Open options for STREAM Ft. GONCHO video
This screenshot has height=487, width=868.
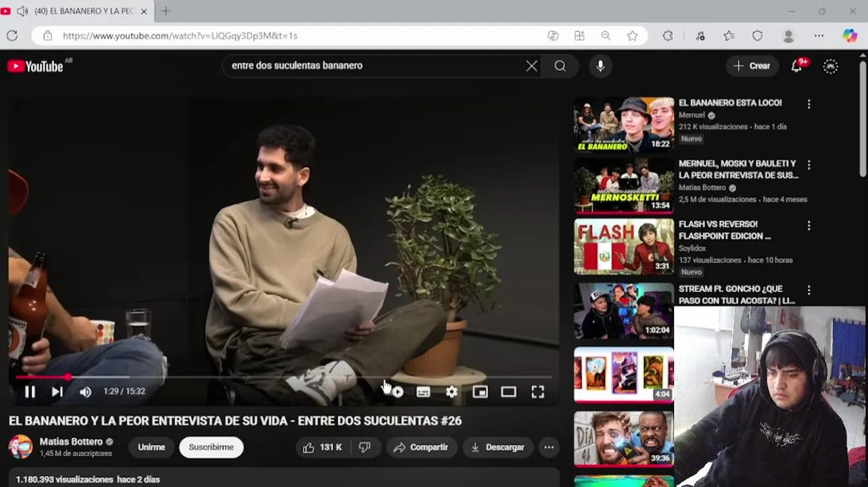click(809, 290)
